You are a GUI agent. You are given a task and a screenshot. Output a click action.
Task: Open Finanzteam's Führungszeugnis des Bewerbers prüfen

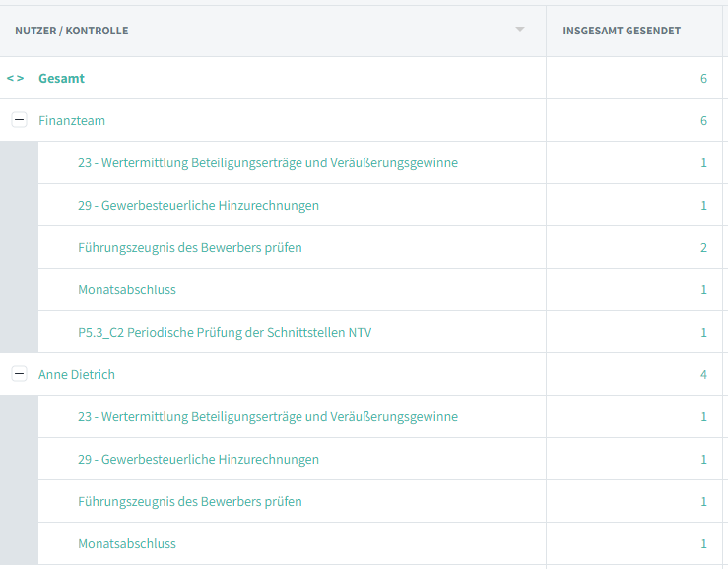click(x=190, y=247)
